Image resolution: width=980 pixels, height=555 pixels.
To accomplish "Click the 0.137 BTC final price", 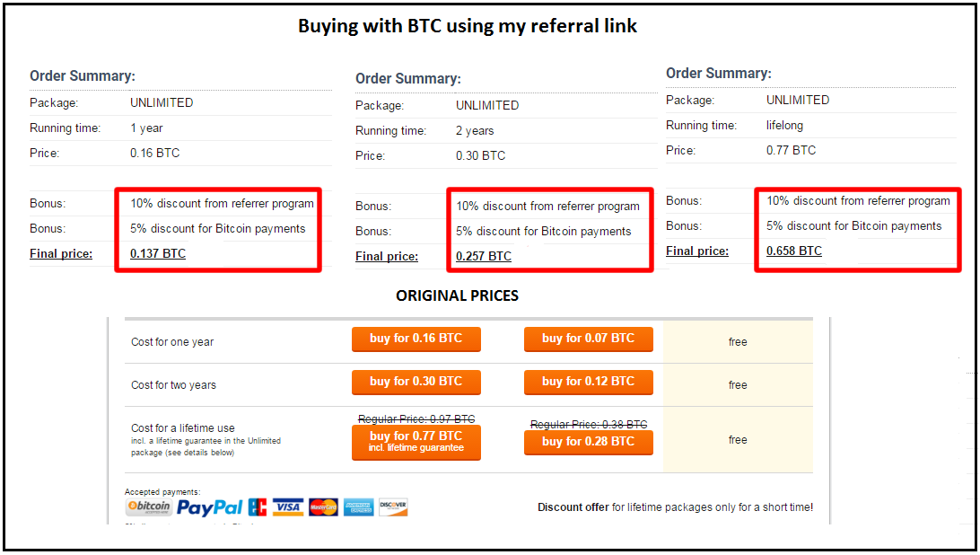I will [x=158, y=253].
